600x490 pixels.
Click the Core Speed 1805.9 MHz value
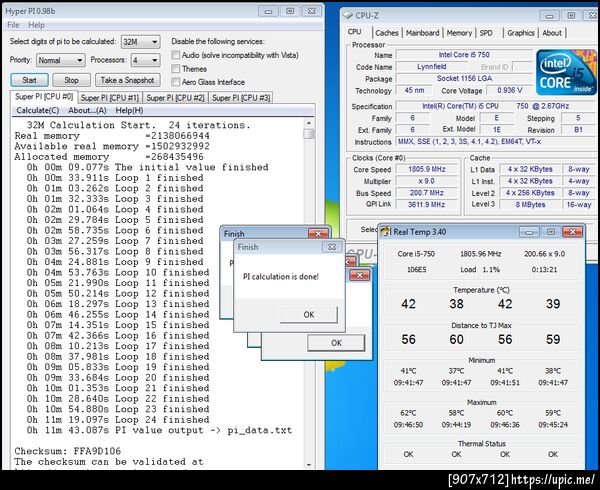click(x=427, y=169)
